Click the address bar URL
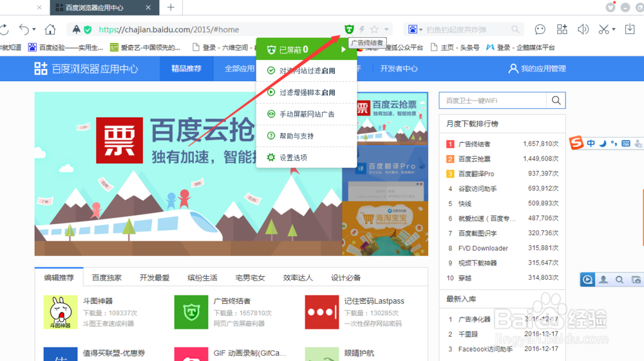Image resolution: width=644 pixels, height=361 pixels. pos(169,30)
